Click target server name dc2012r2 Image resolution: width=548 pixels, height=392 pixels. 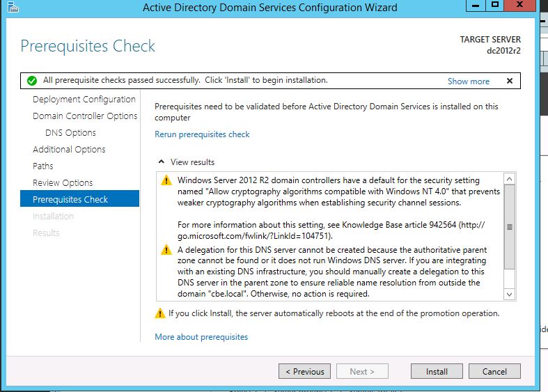pos(503,51)
